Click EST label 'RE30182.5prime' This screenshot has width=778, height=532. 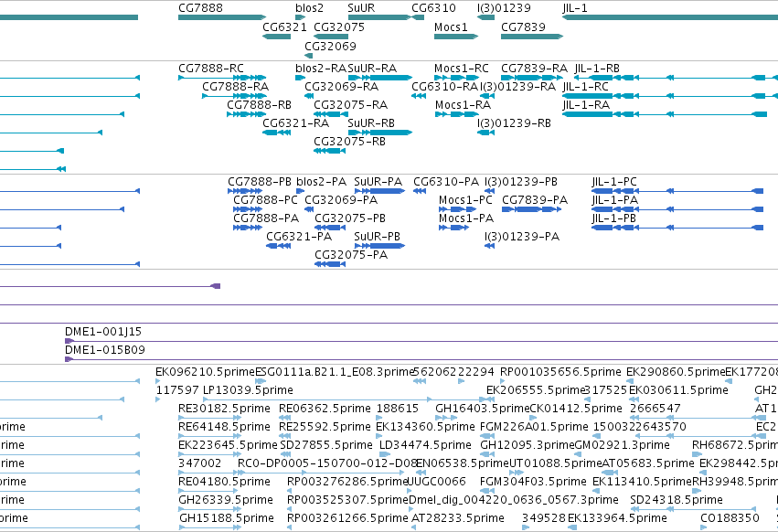(x=224, y=409)
